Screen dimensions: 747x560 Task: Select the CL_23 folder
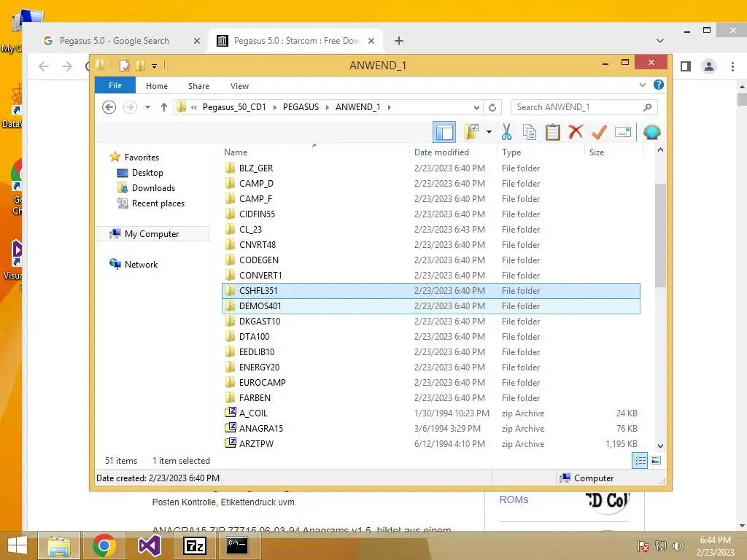click(x=431, y=229)
